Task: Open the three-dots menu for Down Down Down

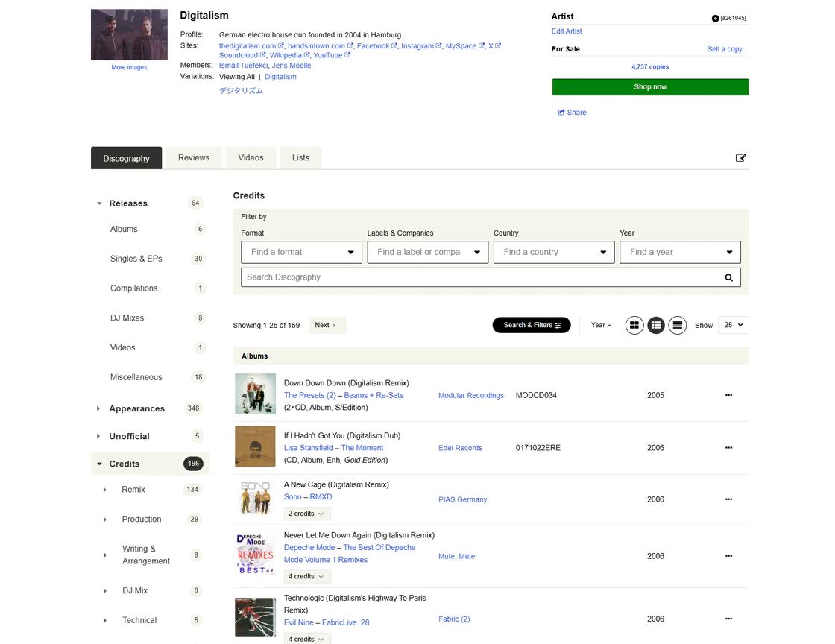Action: (x=728, y=395)
